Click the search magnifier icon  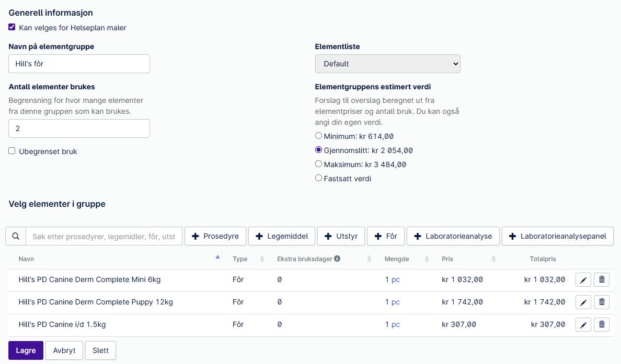[x=16, y=236]
